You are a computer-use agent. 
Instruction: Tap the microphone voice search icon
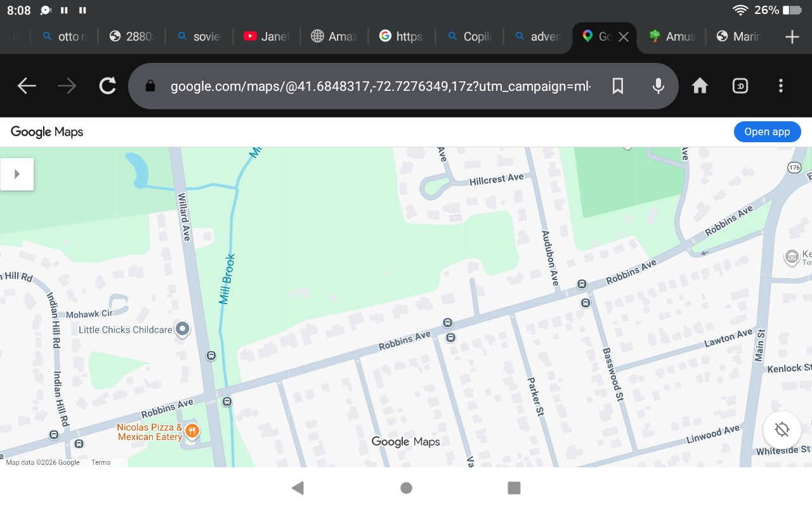(x=658, y=86)
